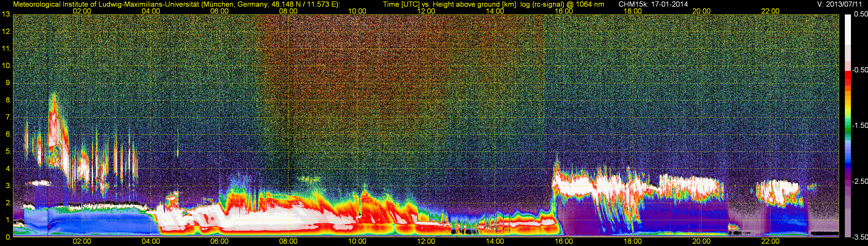The image size is (868, 246).
Task: Click the '18:00' label on the bottom time axis
Action: click(632, 241)
